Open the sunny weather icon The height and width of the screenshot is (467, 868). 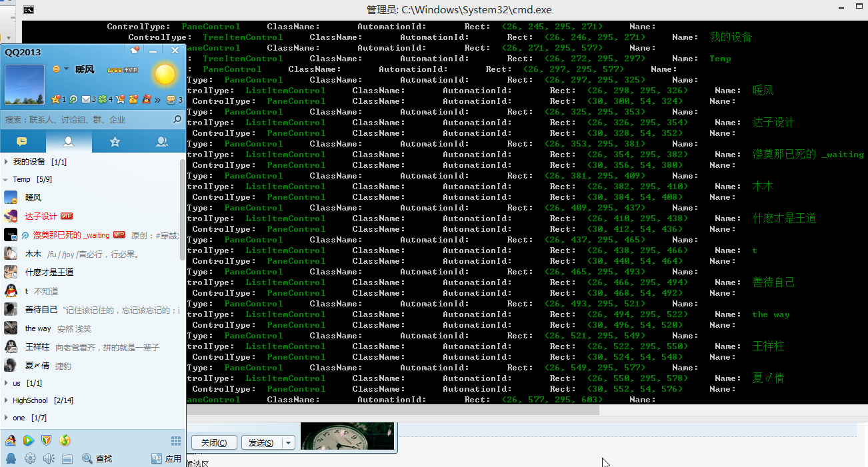click(x=164, y=74)
